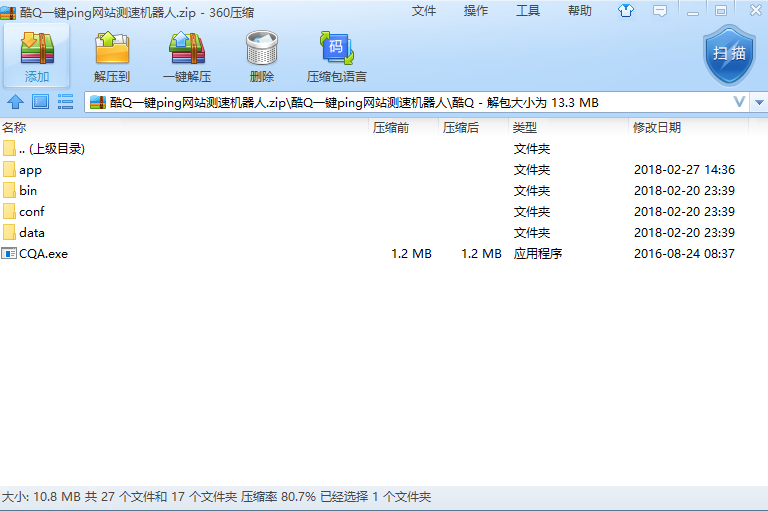Click the parent directory folder icon

tap(9, 148)
